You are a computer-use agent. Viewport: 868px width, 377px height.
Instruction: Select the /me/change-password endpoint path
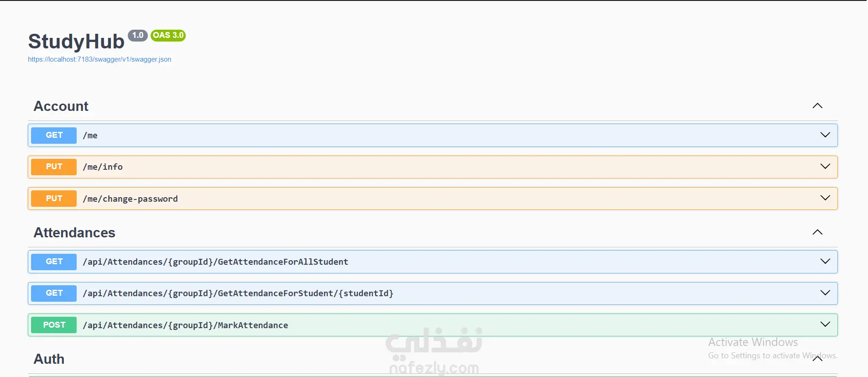(130, 199)
